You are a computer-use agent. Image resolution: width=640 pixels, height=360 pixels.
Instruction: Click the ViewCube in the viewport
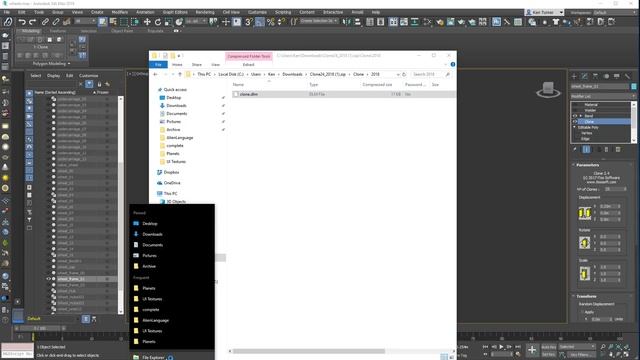(548, 89)
